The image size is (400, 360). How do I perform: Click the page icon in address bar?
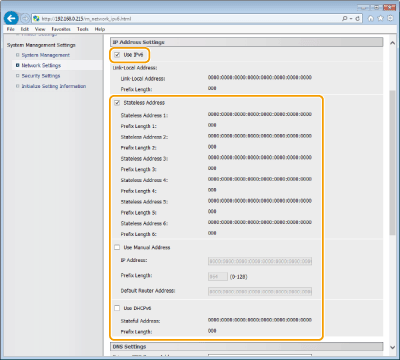click(36, 19)
